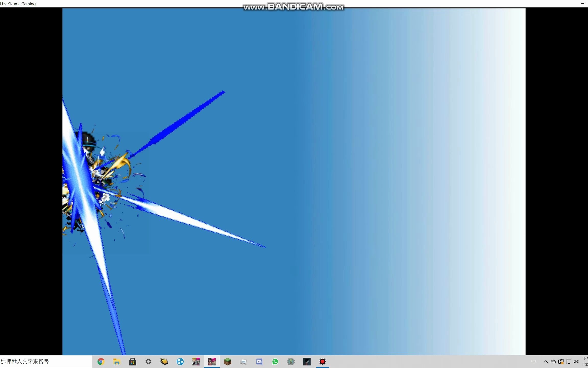Open the dark-haired character avatar app

click(x=307, y=362)
